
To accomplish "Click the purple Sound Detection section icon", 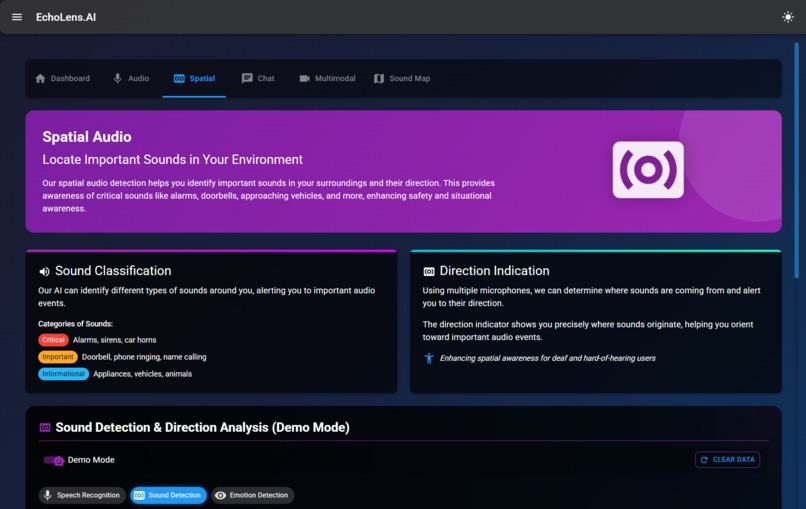I will click(45, 427).
